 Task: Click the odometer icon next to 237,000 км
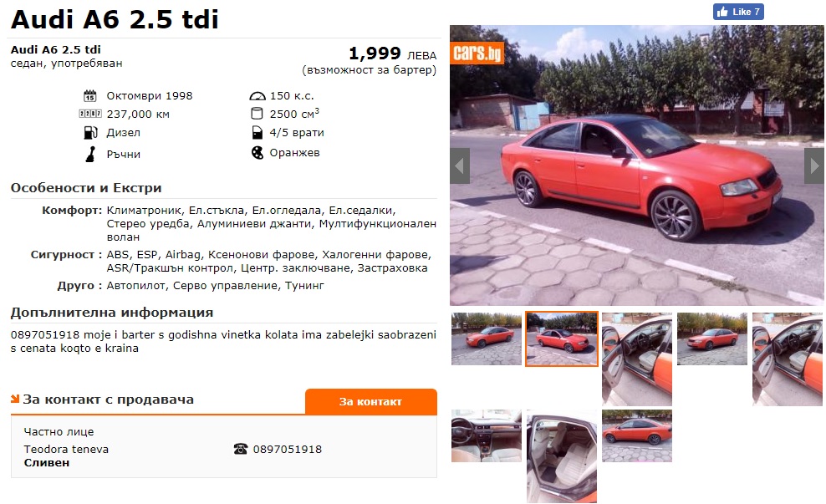pyautogui.click(x=90, y=114)
